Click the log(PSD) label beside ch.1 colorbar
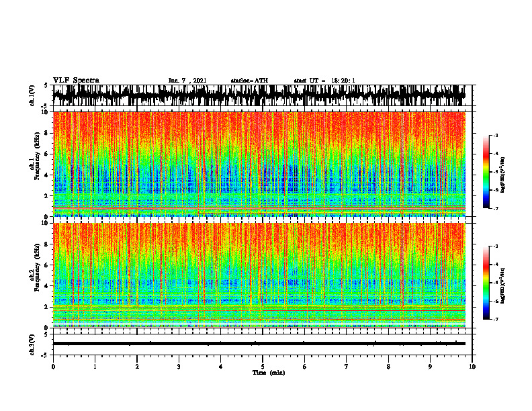The height and width of the screenshot is (411, 532). (502, 175)
